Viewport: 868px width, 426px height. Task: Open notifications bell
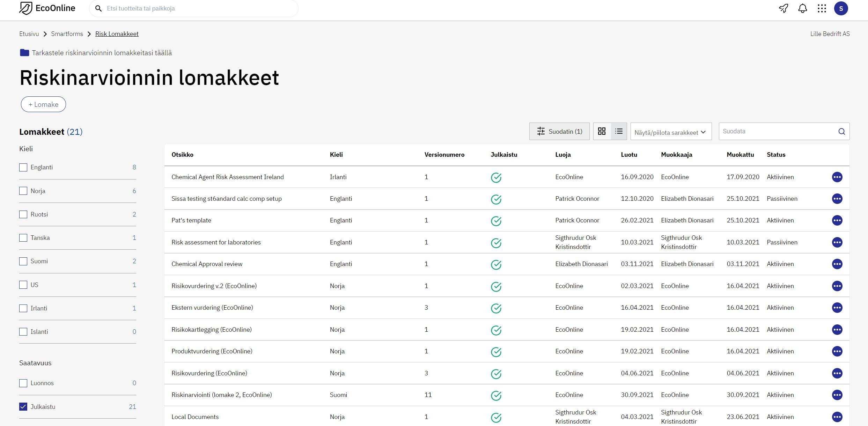tap(803, 8)
